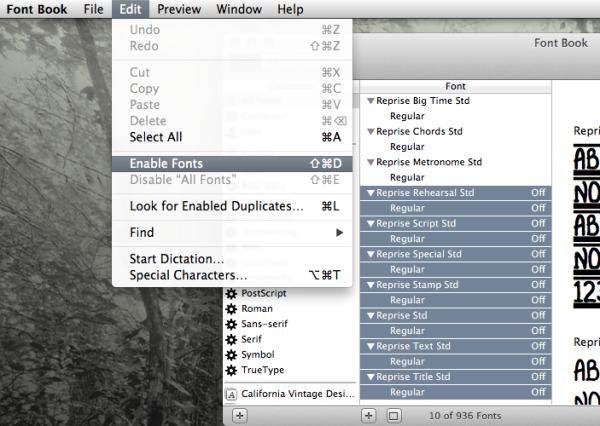Click the Symbol collection gear icon
The image size is (600, 426).
(x=231, y=355)
